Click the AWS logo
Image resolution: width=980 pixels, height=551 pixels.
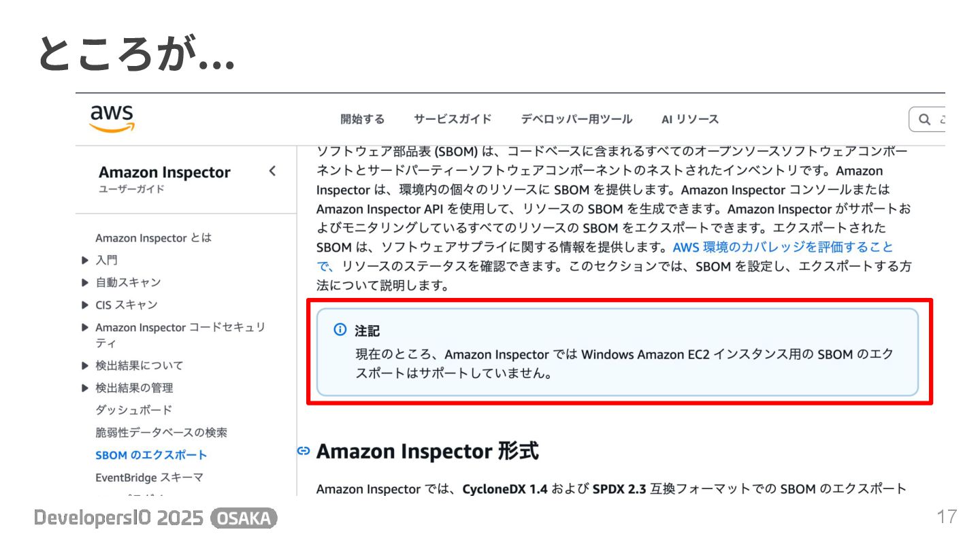point(112,118)
